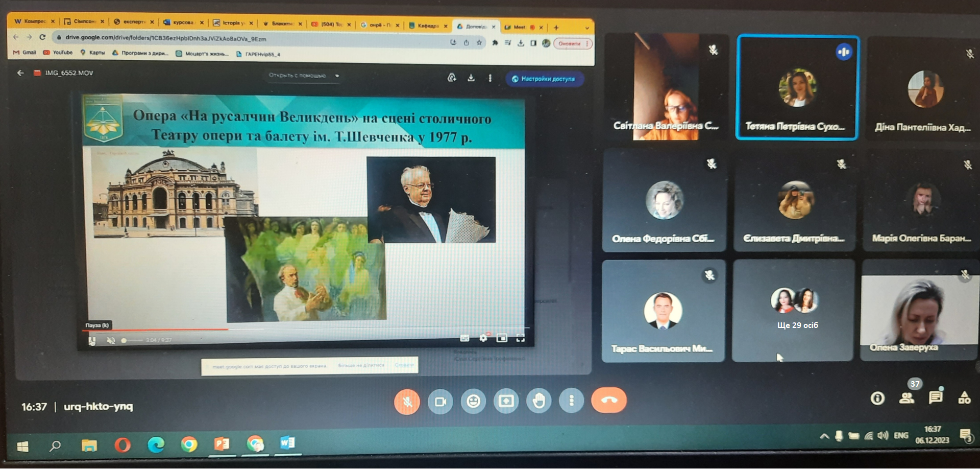Show hidden icons in system tray
This screenshot has height=469, width=980.
pyautogui.click(x=824, y=436)
